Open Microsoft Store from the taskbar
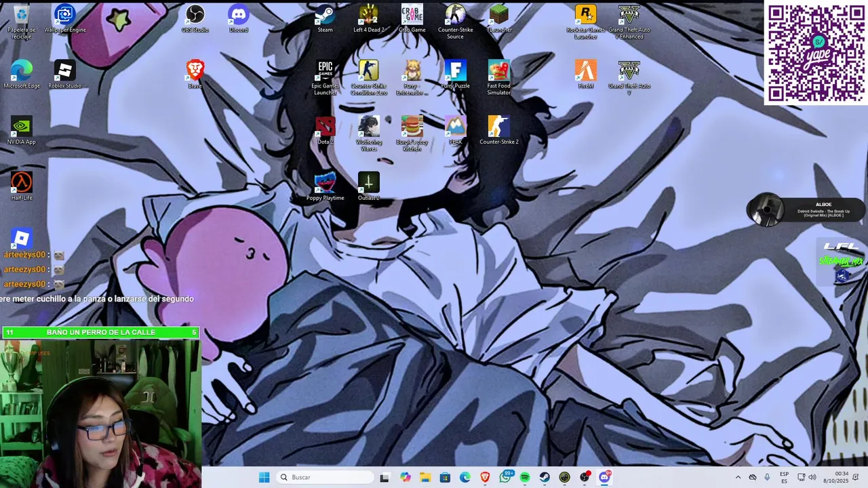This screenshot has height=488, width=868. pos(445,477)
